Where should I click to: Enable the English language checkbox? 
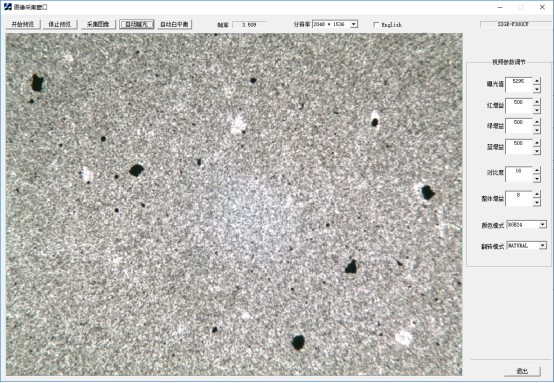[x=376, y=24]
